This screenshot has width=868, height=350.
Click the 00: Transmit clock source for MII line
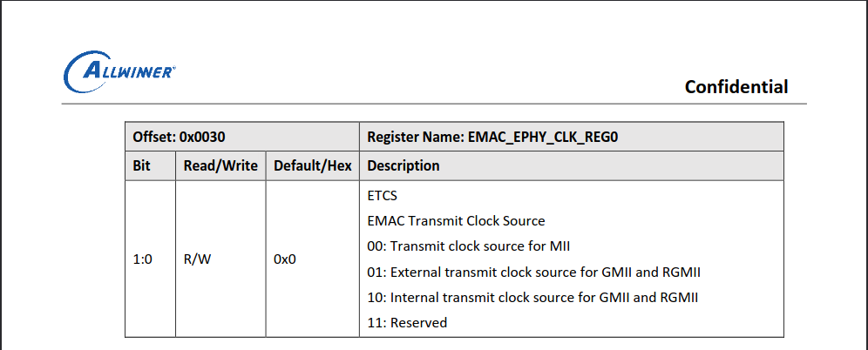coord(468,246)
